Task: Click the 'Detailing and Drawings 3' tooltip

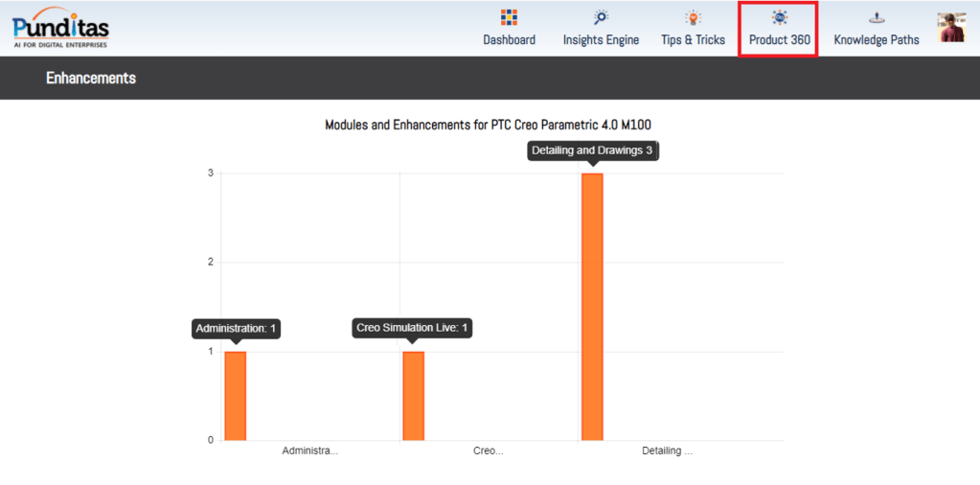Action: pyautogui.click(x=592, y=150)
